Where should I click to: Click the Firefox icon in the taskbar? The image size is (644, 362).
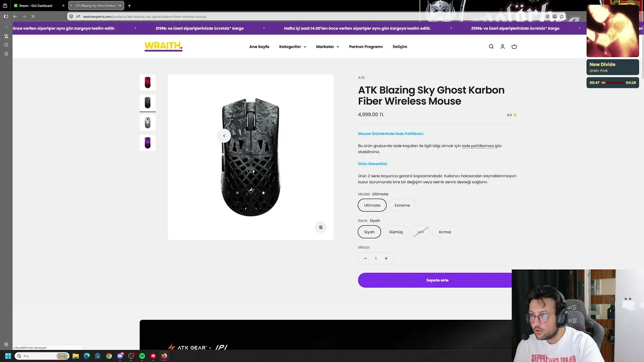pos(164,356)
